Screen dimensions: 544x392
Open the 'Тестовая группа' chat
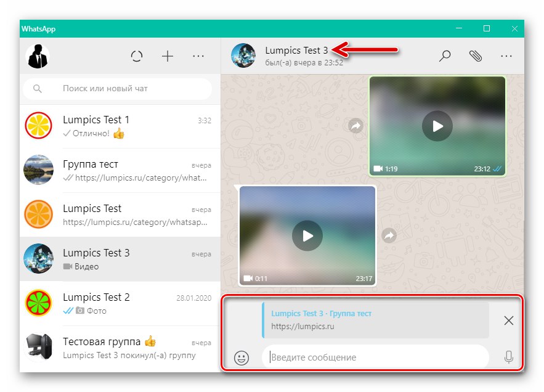(120, 348)
